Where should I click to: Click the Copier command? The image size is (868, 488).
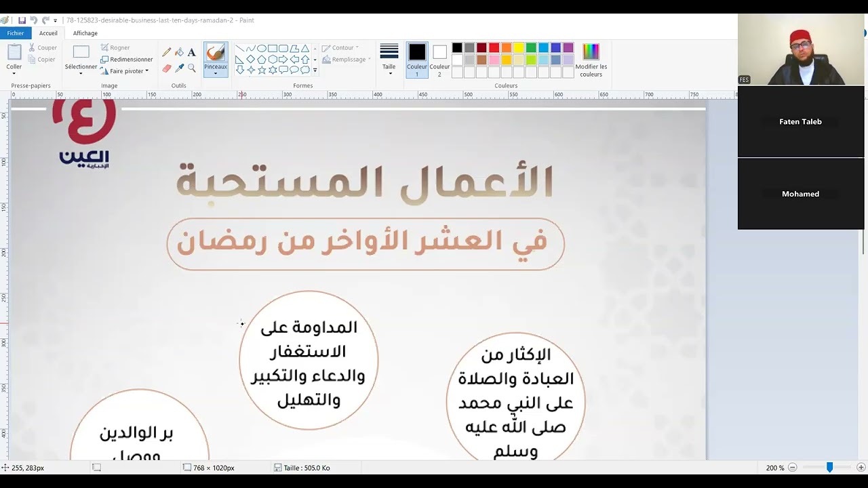tap(42, 59)
